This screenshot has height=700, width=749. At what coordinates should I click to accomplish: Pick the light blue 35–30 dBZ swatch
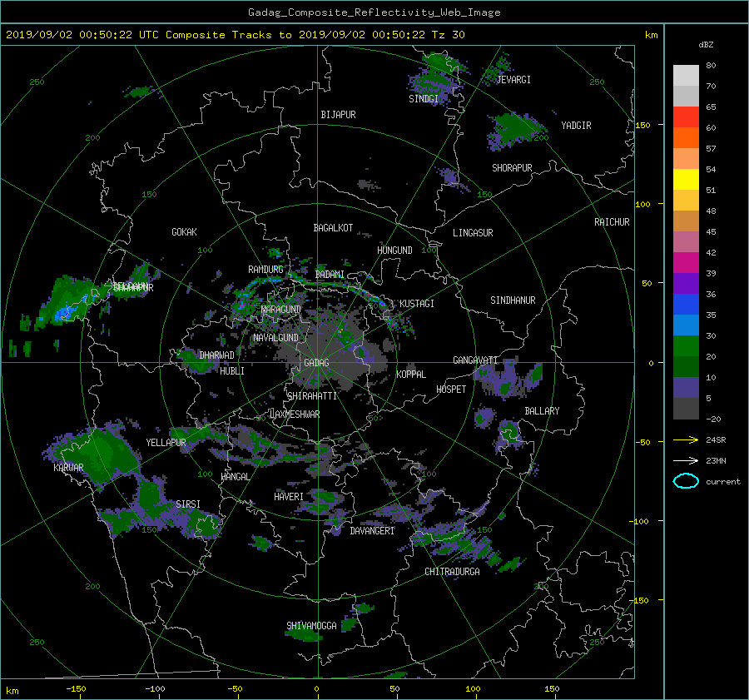686,325
